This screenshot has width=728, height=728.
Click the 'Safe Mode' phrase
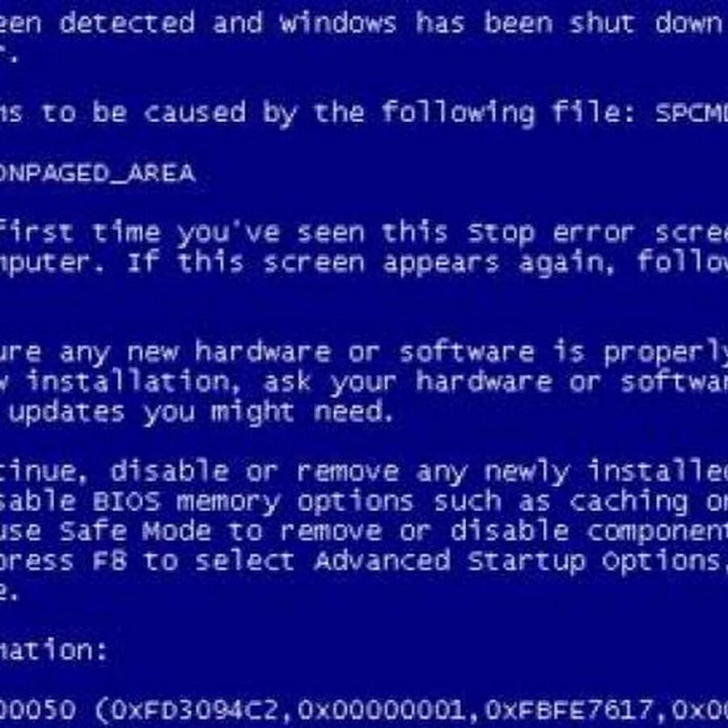click(x=134, y=531)
